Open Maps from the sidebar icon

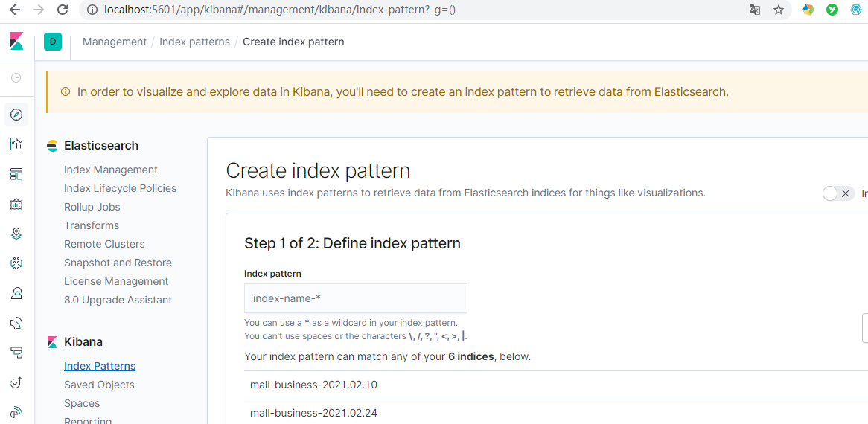click(16, 234)
